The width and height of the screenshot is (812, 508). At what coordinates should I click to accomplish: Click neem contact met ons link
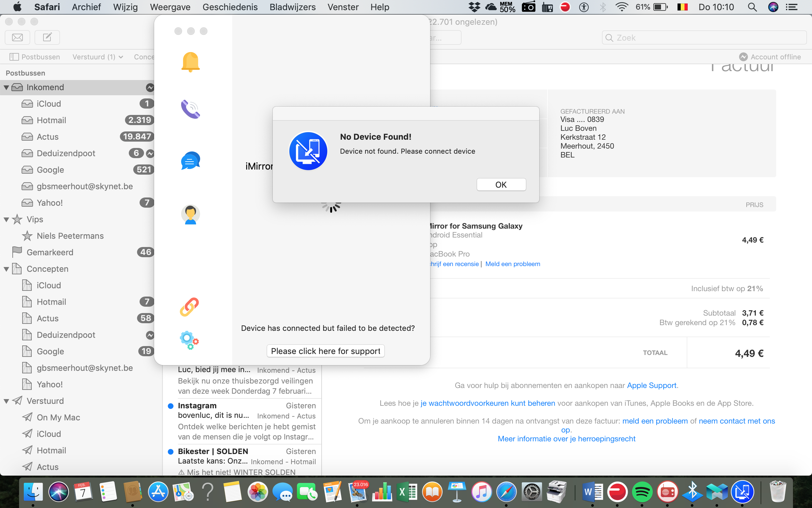coord(737,421)
